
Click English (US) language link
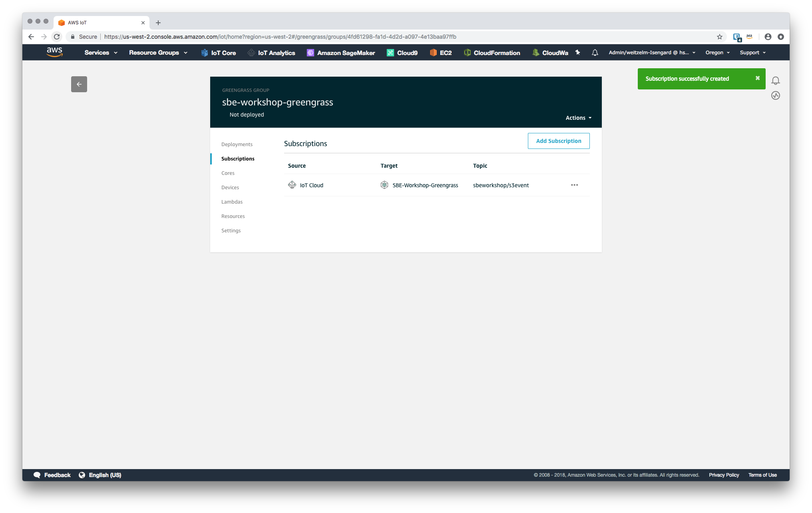[x=105, y=475]
